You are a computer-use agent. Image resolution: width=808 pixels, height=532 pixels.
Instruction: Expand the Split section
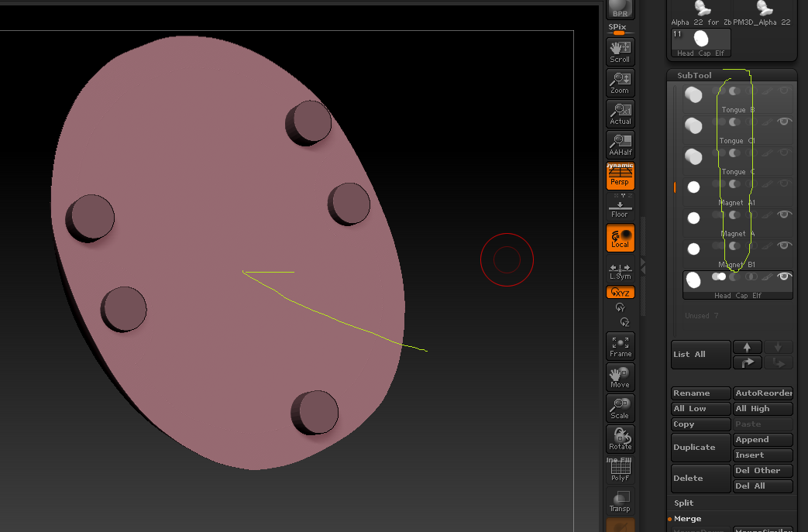tap(684, 503)
